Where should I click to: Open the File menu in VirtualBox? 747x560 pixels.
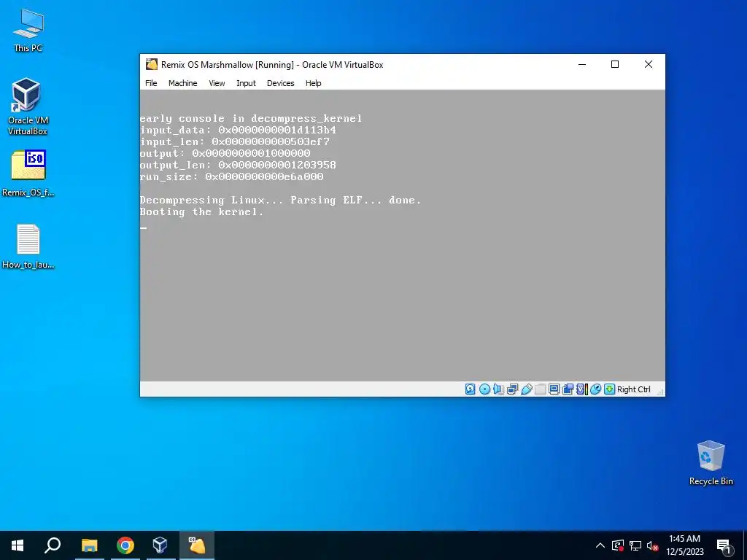pyautogui.click(x=151, y=83)
